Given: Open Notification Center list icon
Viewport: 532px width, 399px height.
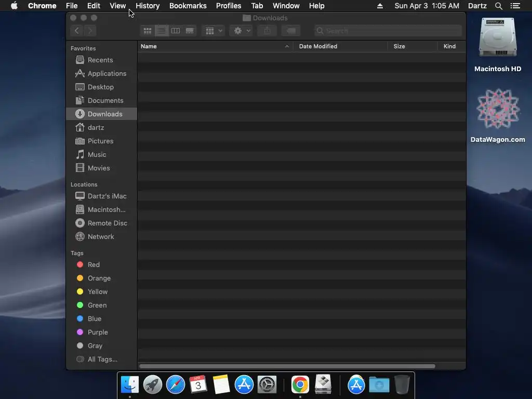Looking at the screenshot, I should [515, 6].
